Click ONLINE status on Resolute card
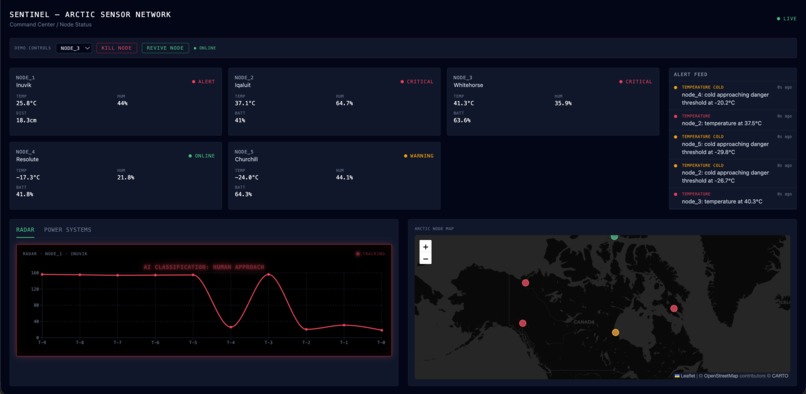The width and height of the screenshot is (806, 394). tap(202, 155)
